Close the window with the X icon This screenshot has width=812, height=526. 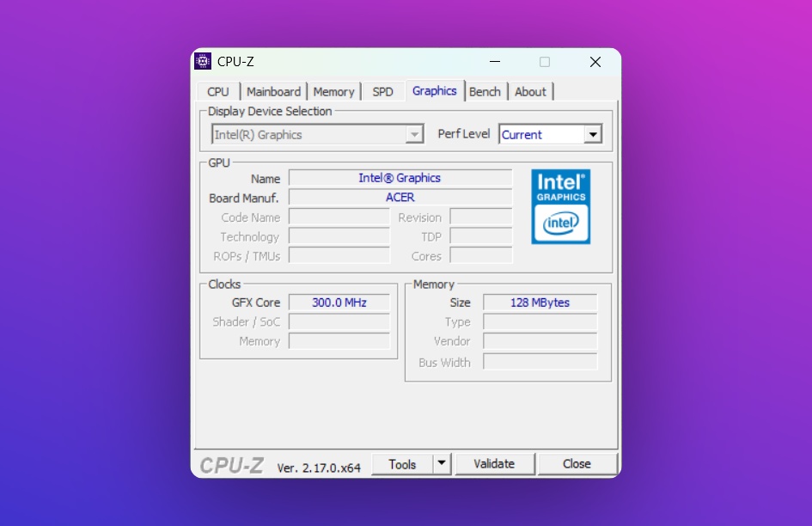[595, 62]
